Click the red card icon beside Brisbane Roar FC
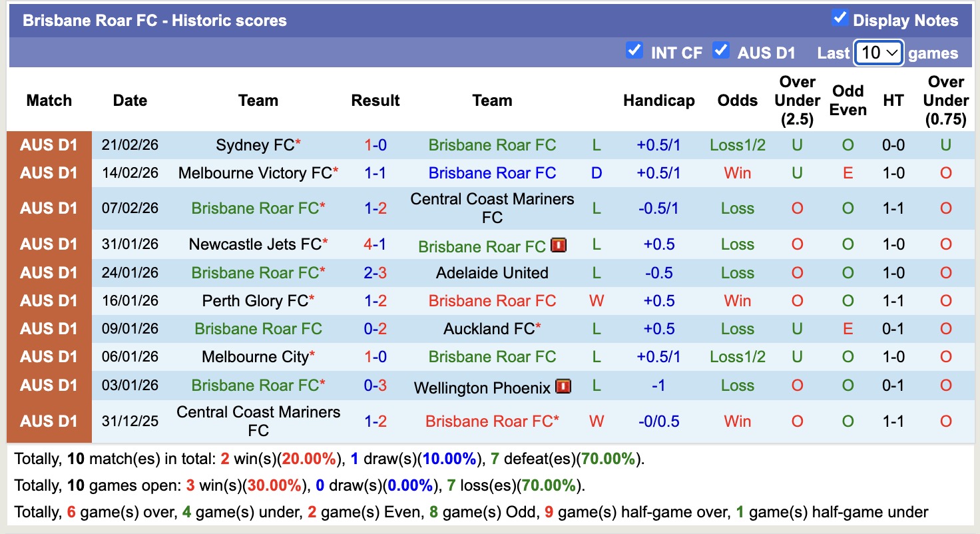The image size is (980, 534). point(558,245)
